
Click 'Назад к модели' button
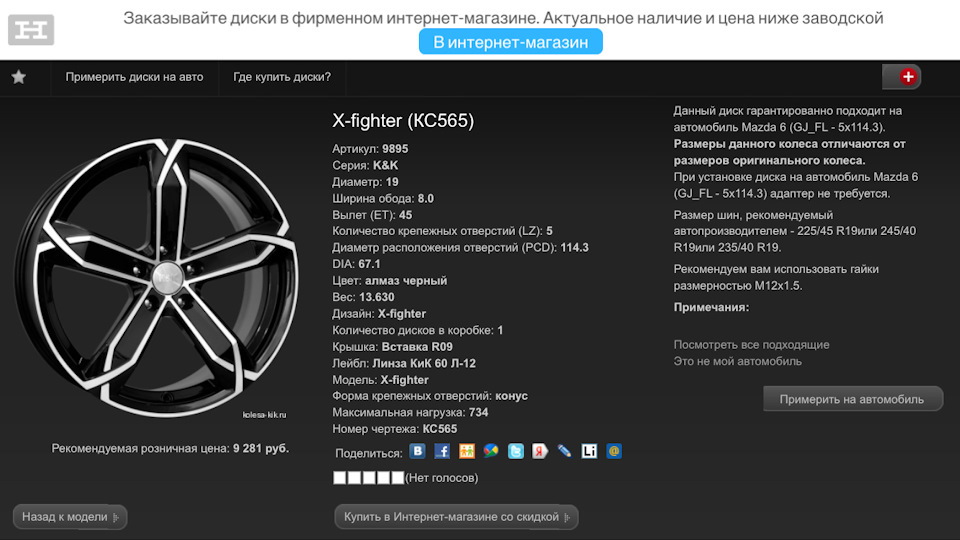coord(70,517)
